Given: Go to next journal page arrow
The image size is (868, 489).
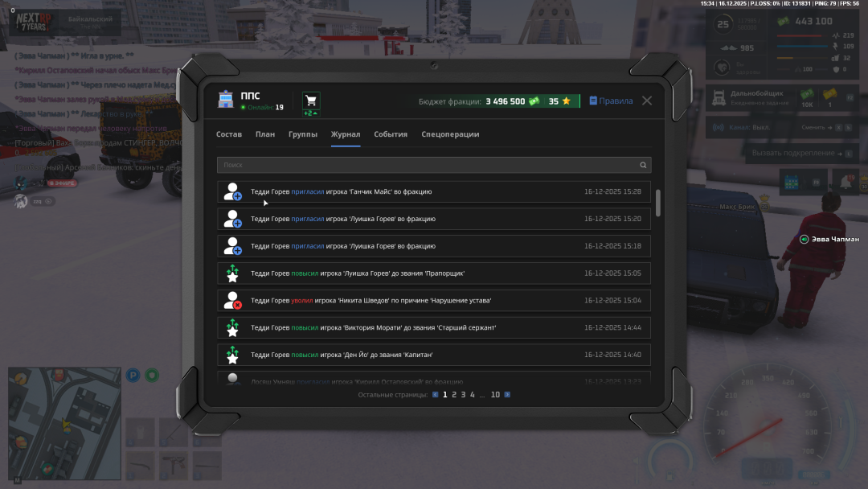Looking at the screenshot, I should 507,395.
